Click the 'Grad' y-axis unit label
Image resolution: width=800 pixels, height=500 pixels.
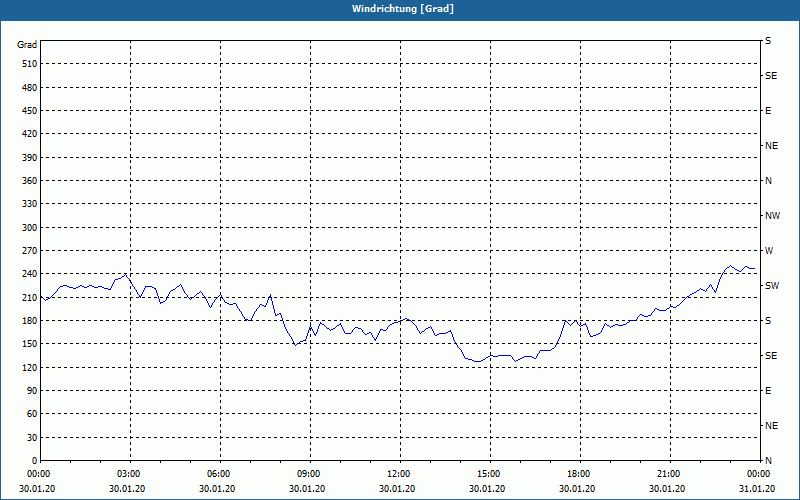coord(27,45)
